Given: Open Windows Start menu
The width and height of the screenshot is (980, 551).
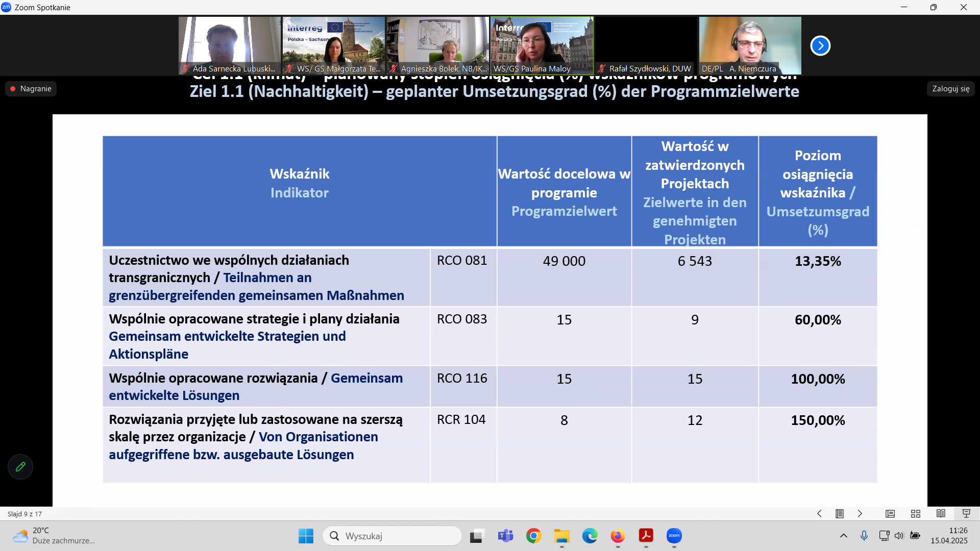Looking at the screenshot, I should [306, 536].
